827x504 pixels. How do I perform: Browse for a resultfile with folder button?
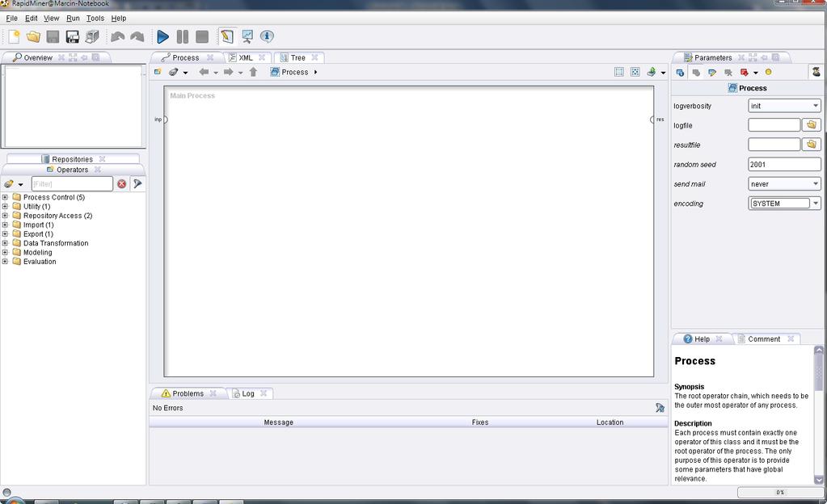811,145
